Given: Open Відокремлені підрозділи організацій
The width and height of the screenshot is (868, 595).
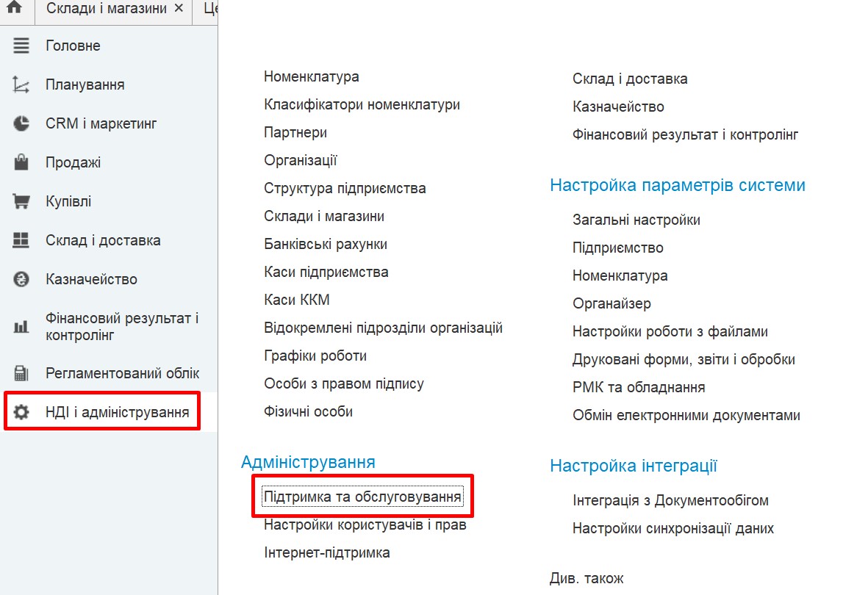Looking at the screenshot, I should coord(383,328).
